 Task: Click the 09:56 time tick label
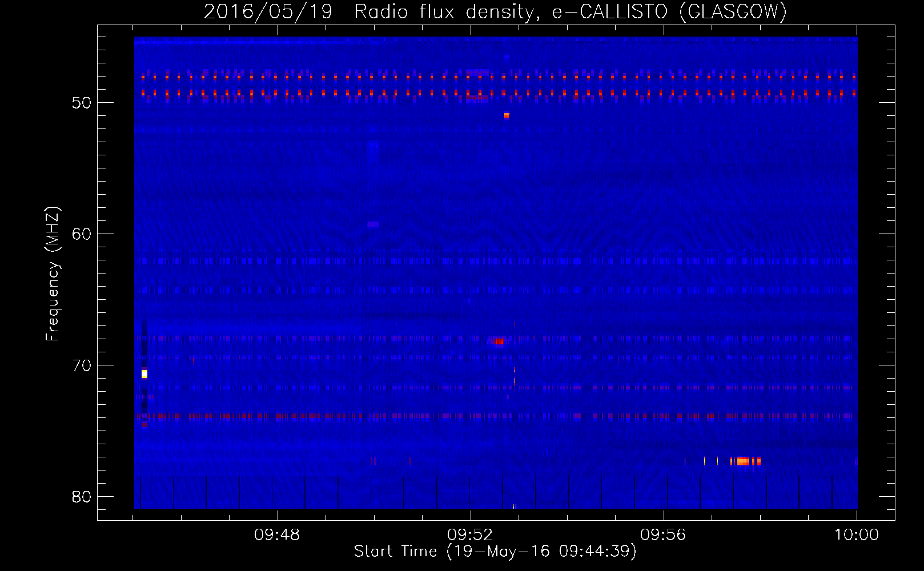pos(663,535)
